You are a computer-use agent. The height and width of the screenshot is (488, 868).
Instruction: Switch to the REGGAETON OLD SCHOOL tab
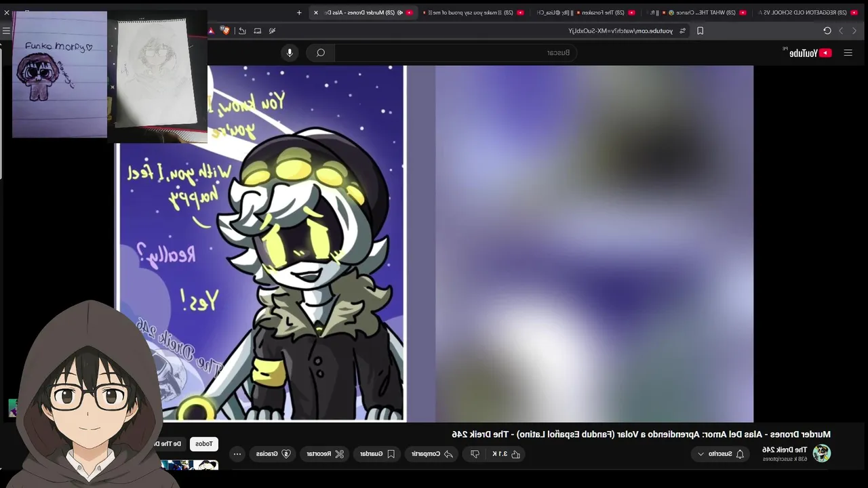tap(807, 12)
